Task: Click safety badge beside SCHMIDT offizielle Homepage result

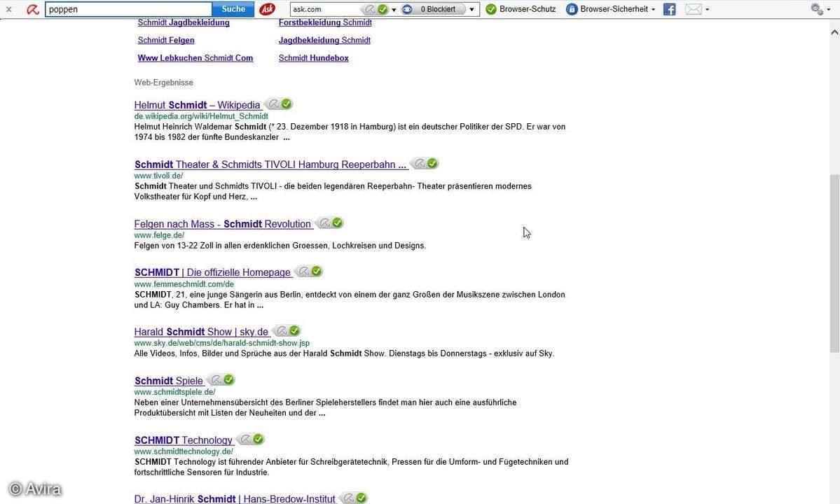Action: pyautogui.click(x=310, y=272)
